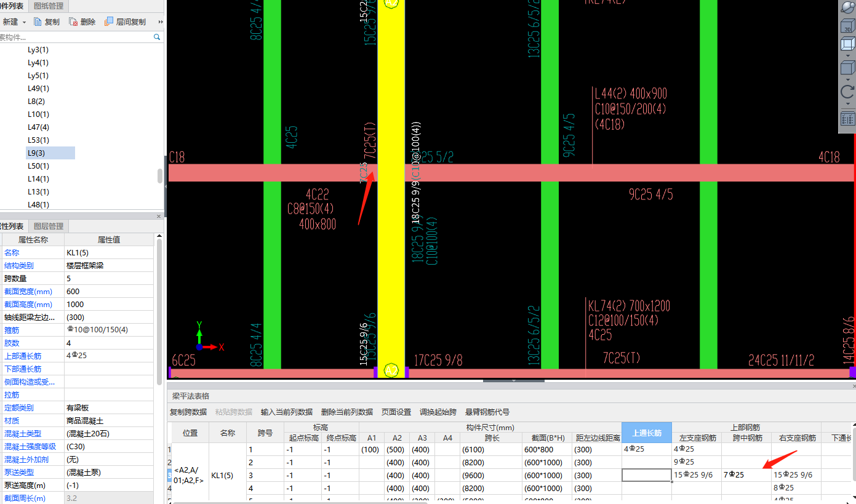Select L49(1) in component list
856x504 pixels.
coord(38,89)
